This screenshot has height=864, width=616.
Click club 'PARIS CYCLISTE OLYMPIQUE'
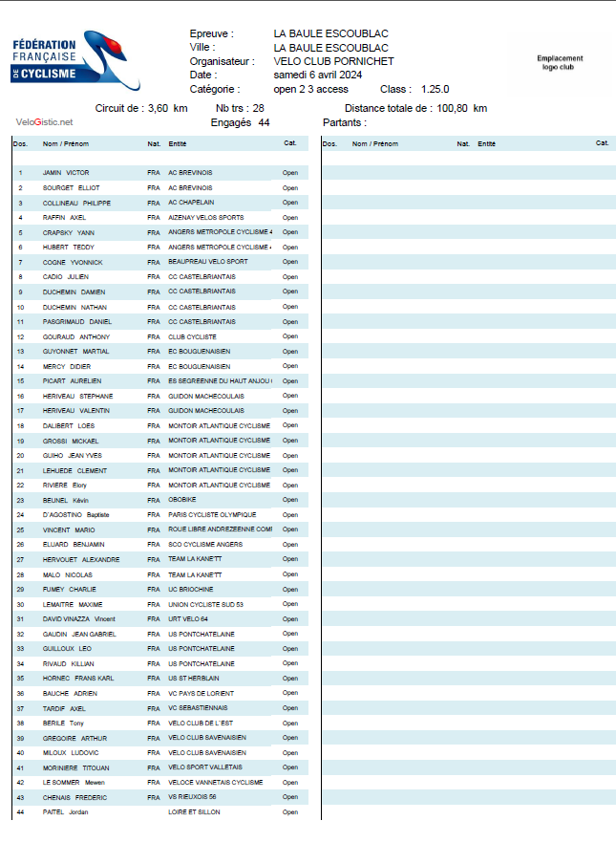click(x=212, y=514)
